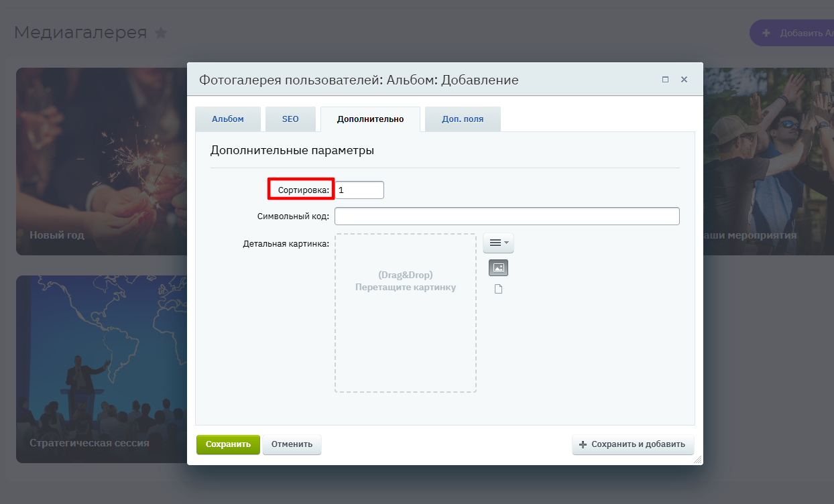Click the green Сохранить button
The width and height of the screenshot is (834, 504).
(228, 444)
